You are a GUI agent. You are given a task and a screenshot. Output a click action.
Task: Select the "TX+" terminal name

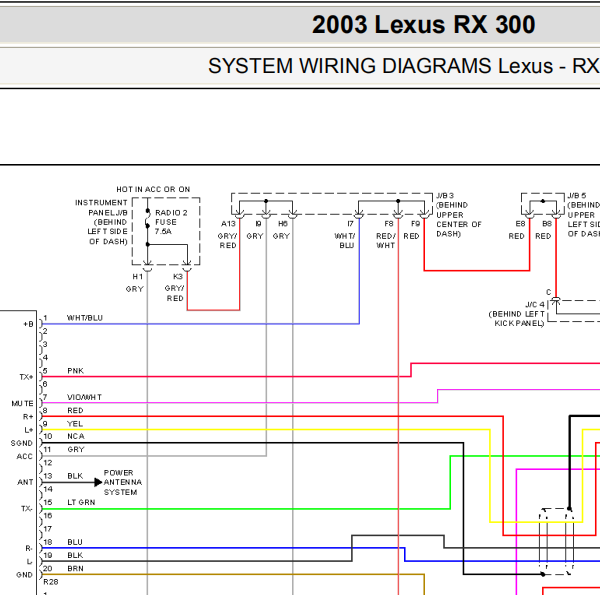(x=26, y=377)
